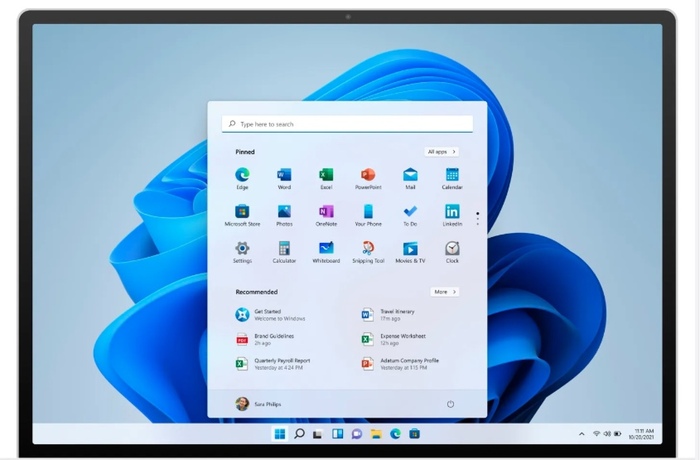Open the Snipping Tool
700x460 pixels.
(x=368, y=251)
